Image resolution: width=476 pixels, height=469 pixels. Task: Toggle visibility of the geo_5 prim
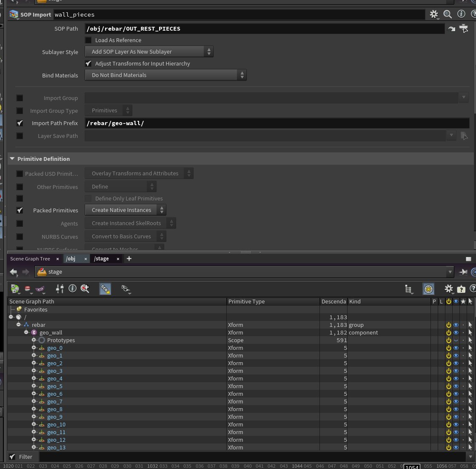(456, 386)
